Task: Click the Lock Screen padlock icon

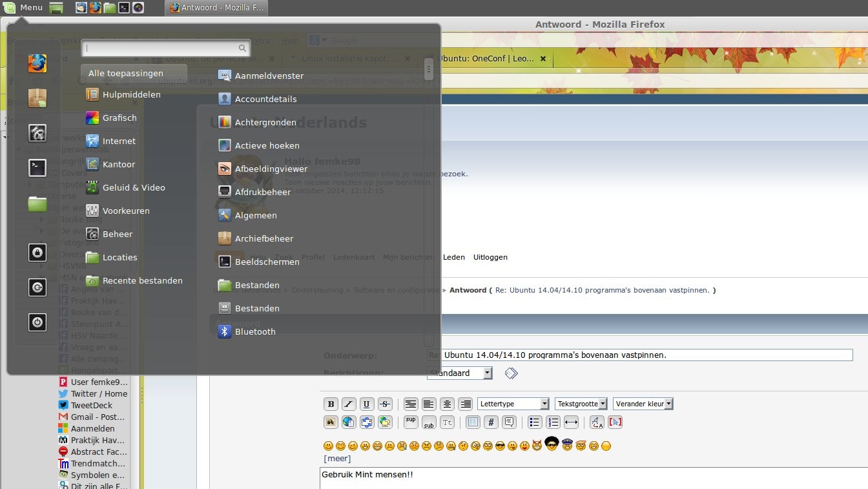Action: pyautogui.click(x=37, y=252)
